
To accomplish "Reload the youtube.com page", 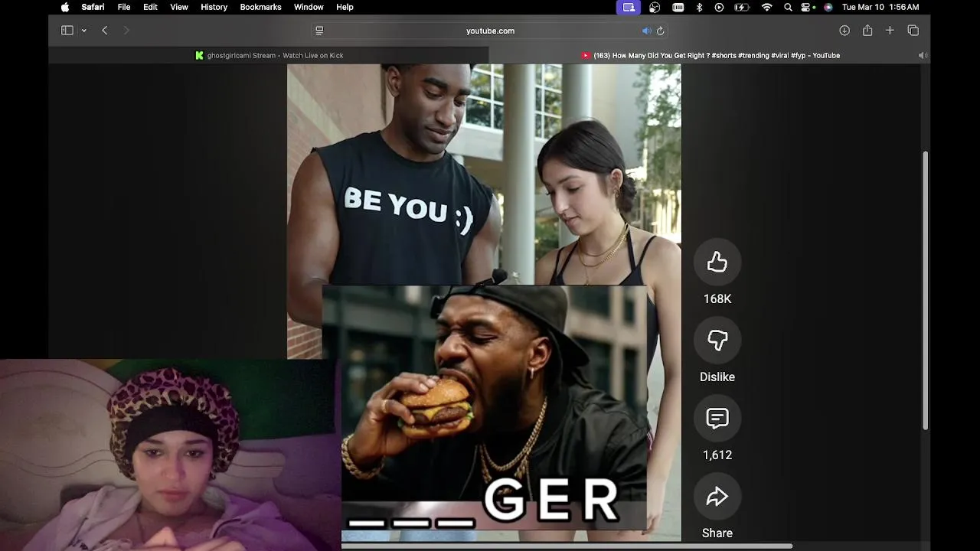I will [661, 31].
